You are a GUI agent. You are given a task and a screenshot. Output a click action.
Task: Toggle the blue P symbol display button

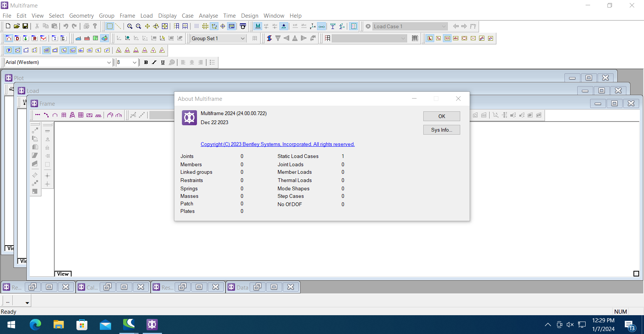9,50
